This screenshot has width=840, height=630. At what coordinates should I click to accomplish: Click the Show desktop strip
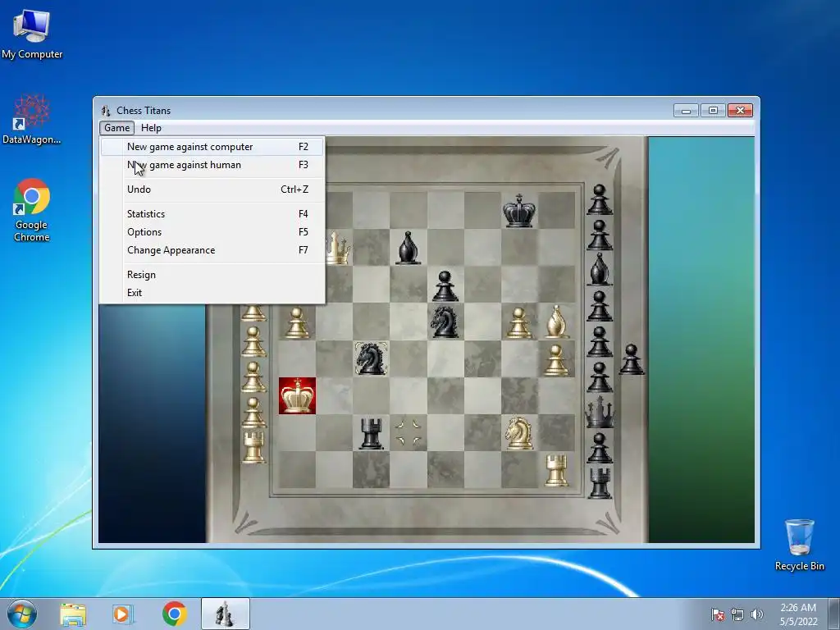tap(834, 614)
